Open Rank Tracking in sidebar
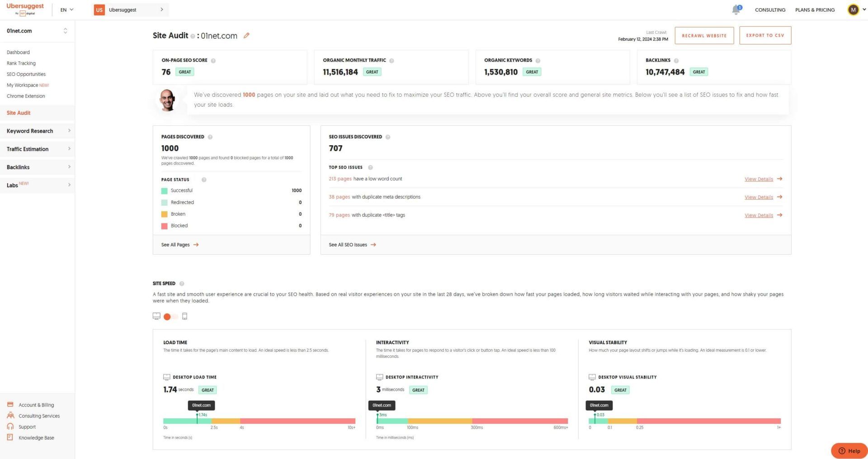The image size is (868, 459). [21, 63]
